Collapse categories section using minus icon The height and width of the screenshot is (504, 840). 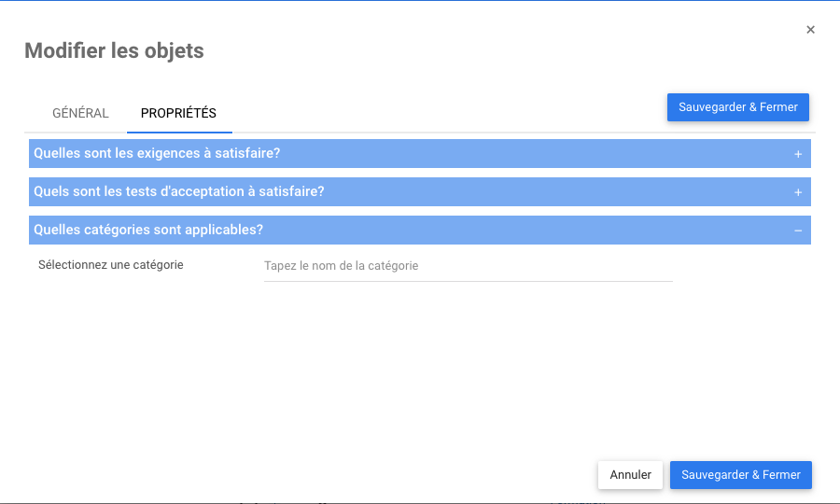tap(798, 231)
